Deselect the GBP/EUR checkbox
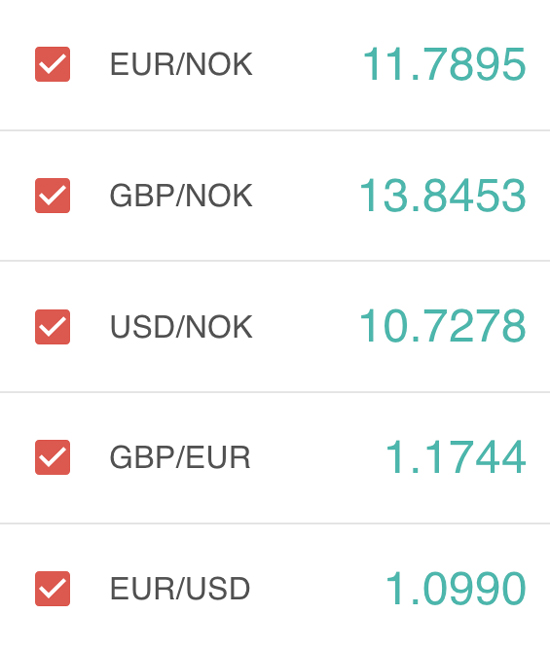This screenshot has height=650, width=550. [52, 457]
